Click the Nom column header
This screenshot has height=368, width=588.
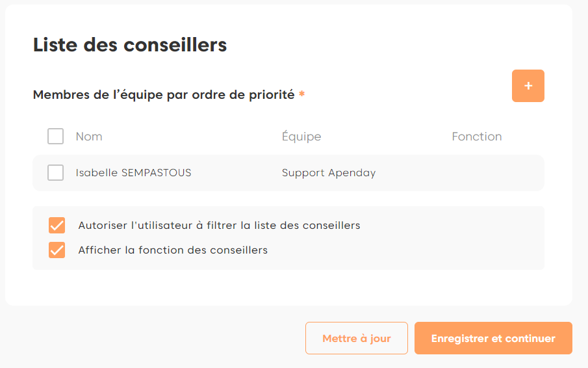pyautogui.click(x=89, y=137)
